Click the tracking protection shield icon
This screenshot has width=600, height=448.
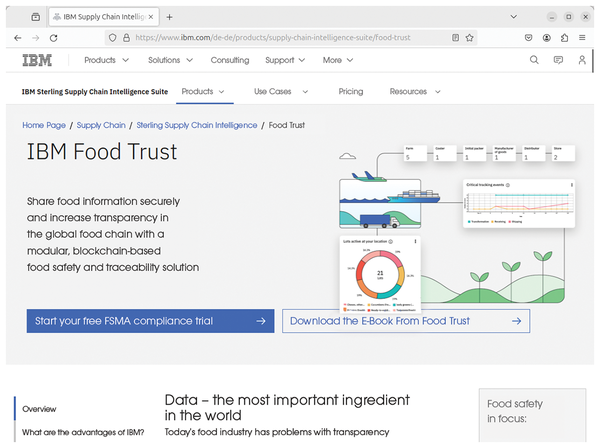point(112,38)
